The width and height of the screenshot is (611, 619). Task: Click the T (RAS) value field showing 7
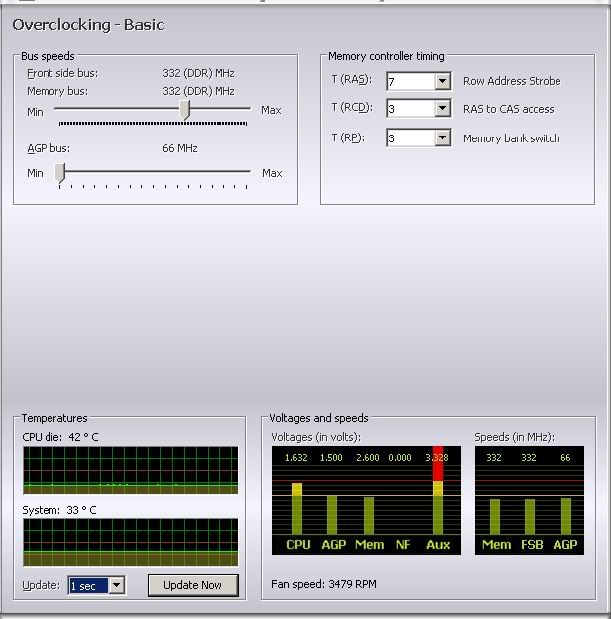(x=411, y=82)
